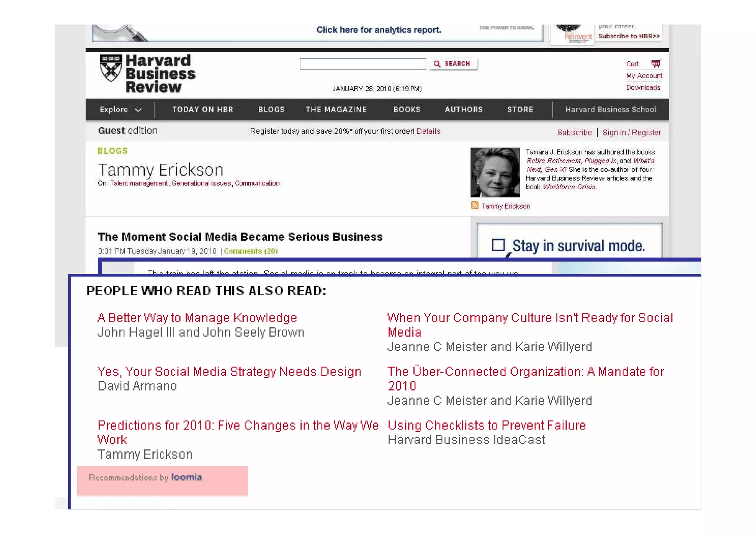
Task: Open The Magazine navigation tab
Action: point(336,110)
